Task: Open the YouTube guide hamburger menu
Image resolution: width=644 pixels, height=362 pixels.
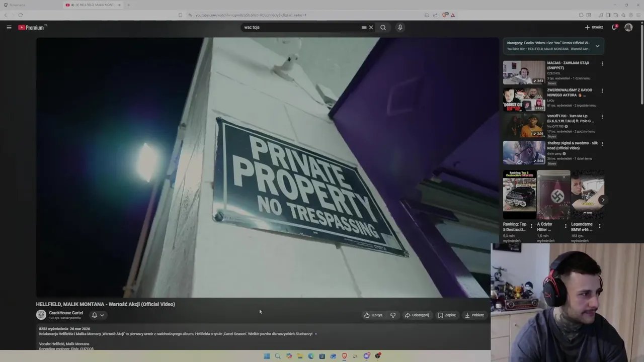Action: tap(9, 27)
